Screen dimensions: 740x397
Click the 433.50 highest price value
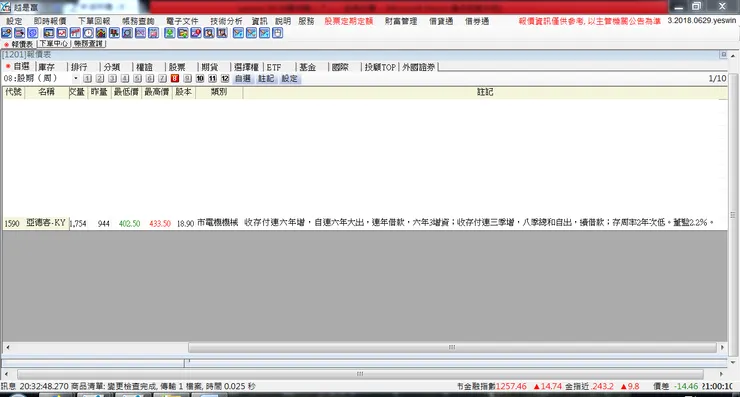click(x=160, y=223)
